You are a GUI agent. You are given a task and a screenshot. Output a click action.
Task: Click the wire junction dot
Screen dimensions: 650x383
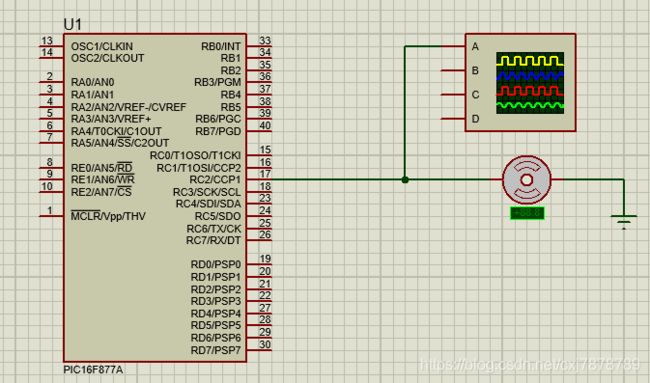(x=405, y=180)
